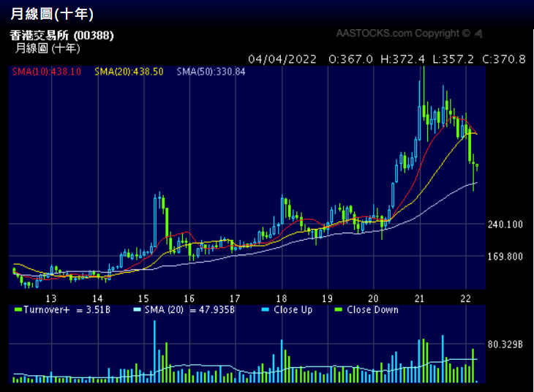This screenshot has height=392, width=534.
Task: Click the green Close Down color swatch
Action: coord(338,309)
